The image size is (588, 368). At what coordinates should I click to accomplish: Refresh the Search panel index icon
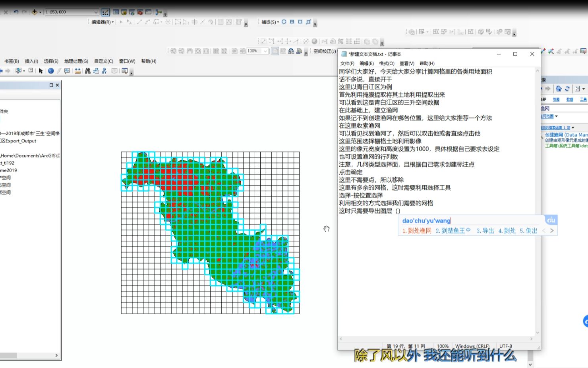[x=567, y=89]
